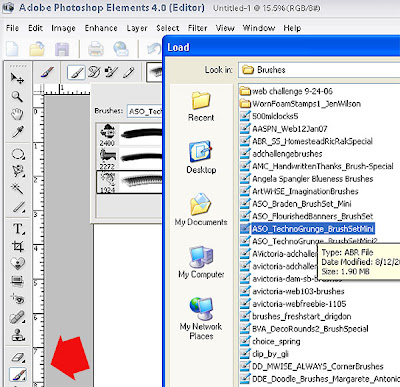Open the Window menu
Image resolution: width=400 pixels, height=387 pixels.
click(x=259, y=28)
